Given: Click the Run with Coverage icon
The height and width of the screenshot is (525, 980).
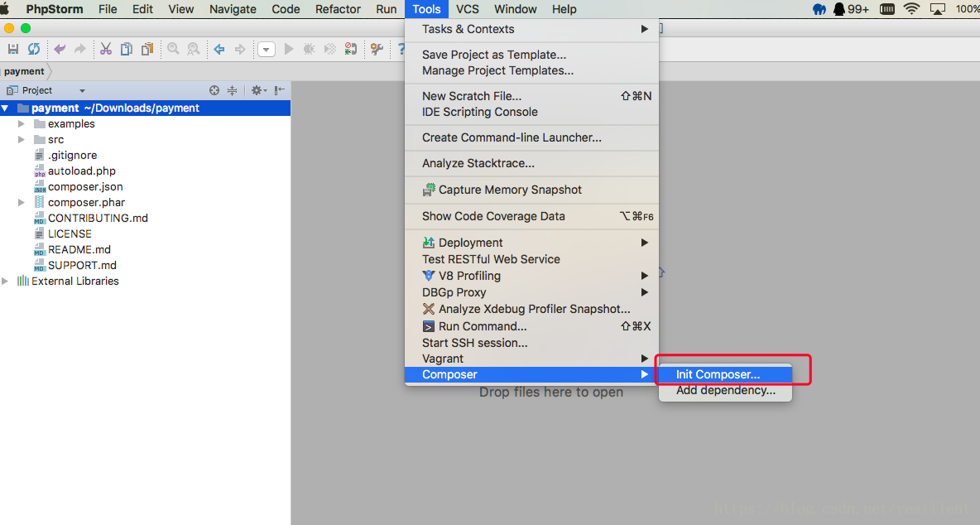Looking at the screenshot, I should point(330,49).
